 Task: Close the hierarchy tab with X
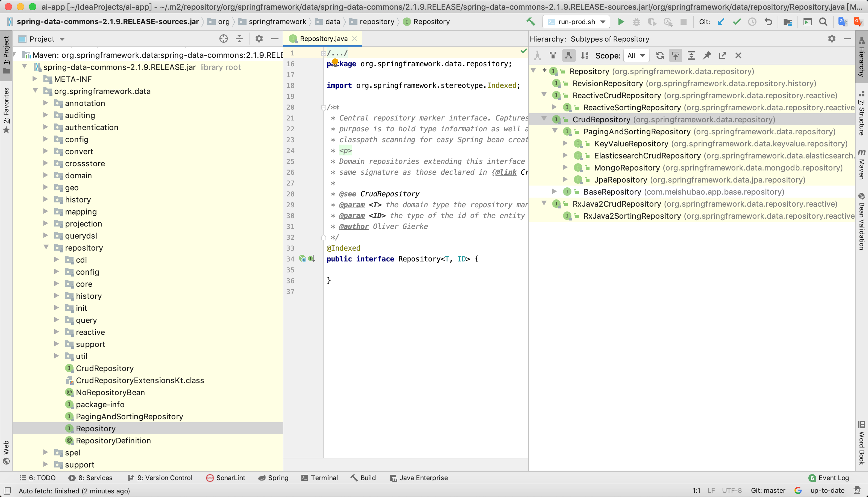(738, 55)
